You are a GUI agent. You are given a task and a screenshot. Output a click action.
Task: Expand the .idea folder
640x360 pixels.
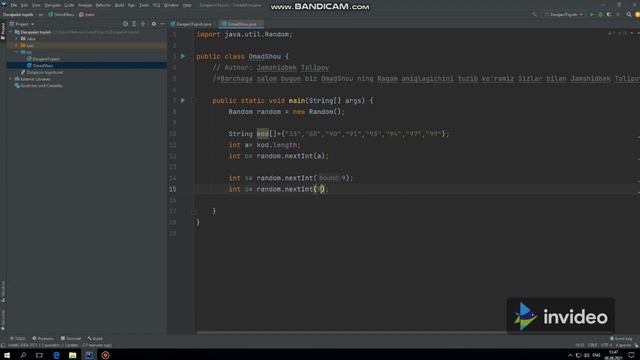pos(17,39)
